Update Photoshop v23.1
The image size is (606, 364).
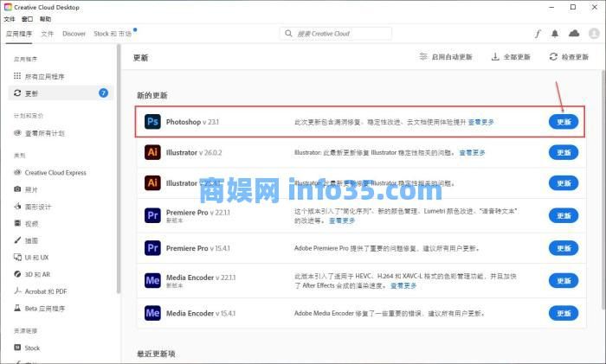(564, 122)
